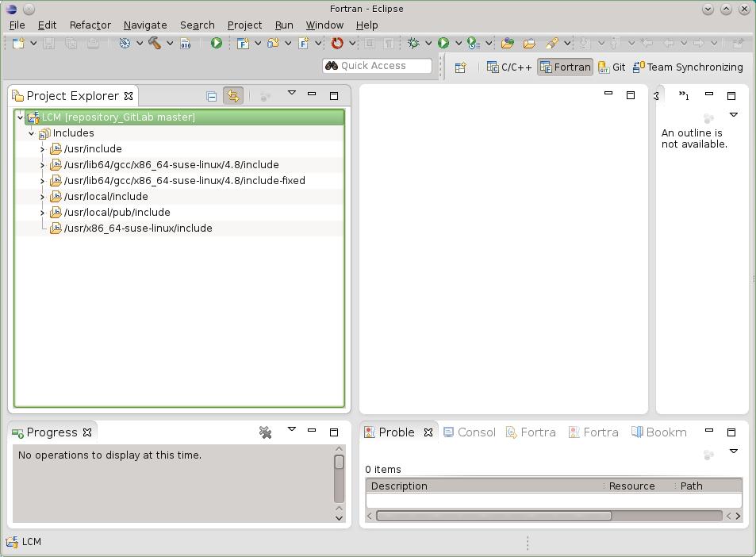756x557 pixels.
Task: Switch to the Console tab
Action: pos(470,432)
